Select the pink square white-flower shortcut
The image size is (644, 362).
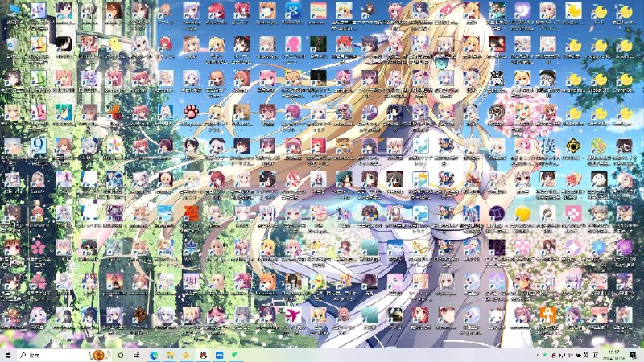(x=573, y=213)
